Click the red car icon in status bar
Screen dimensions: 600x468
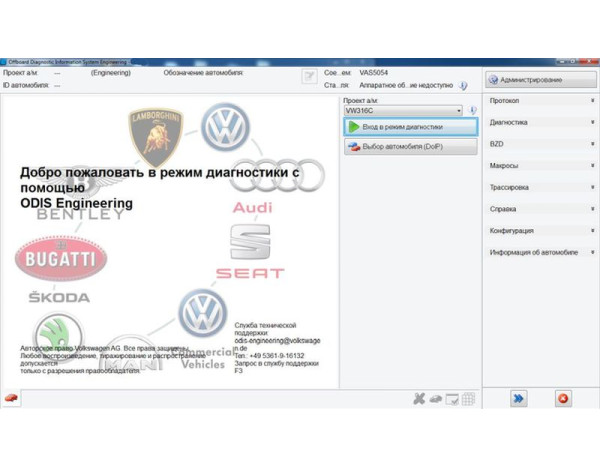(11, 398)
